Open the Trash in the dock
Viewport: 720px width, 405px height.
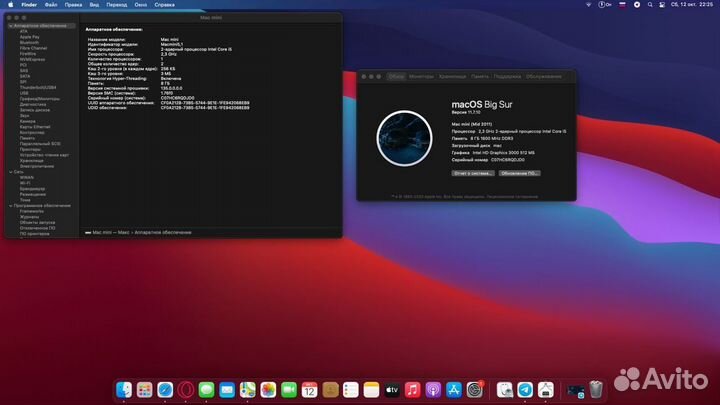596,389
